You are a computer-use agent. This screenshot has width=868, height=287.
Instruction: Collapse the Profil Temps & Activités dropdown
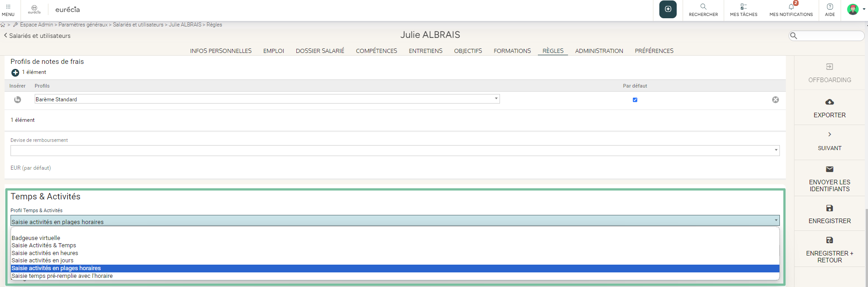[x=395, y=221]
